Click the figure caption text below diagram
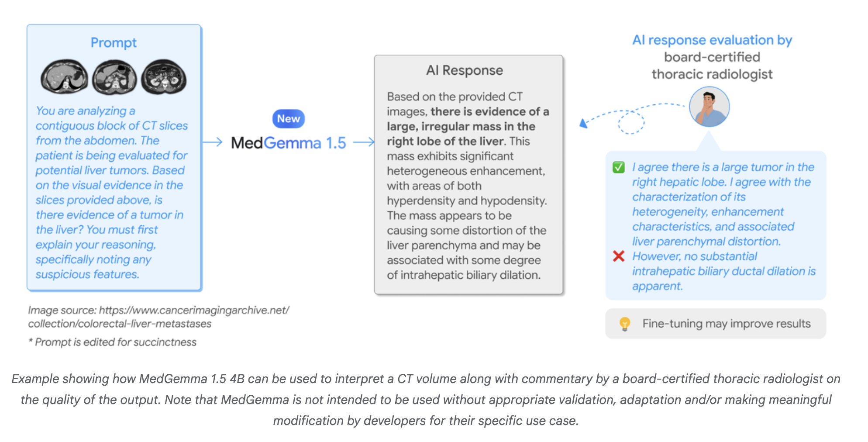Viewport: 868px width, 442px height. click(426, 400)
